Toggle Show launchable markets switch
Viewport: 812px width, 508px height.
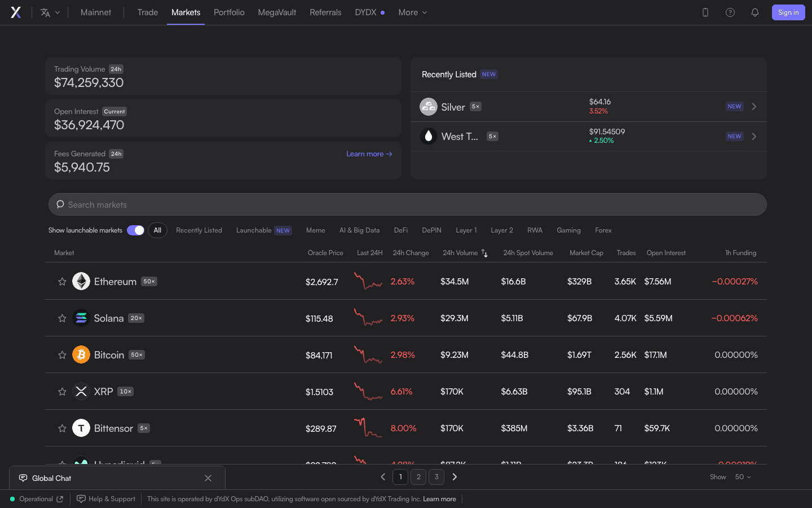[x=135, y=230]
